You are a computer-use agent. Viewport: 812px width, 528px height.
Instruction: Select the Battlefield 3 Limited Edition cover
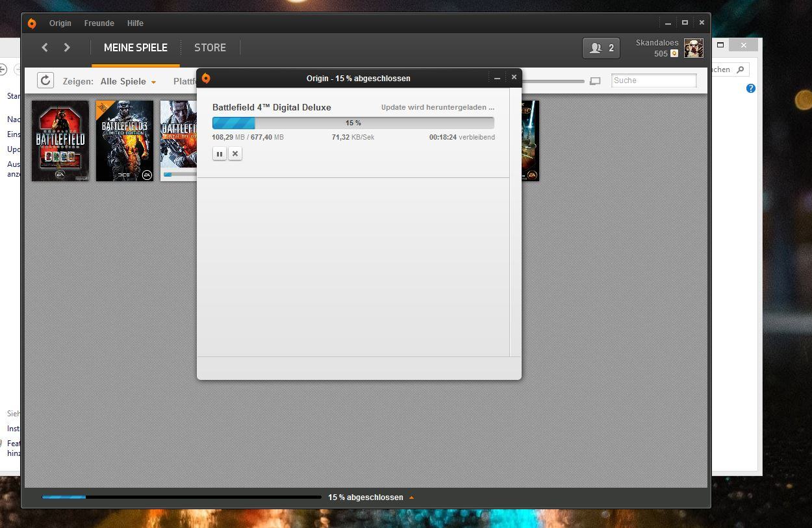pyautogui.click(x=125, y=141)
